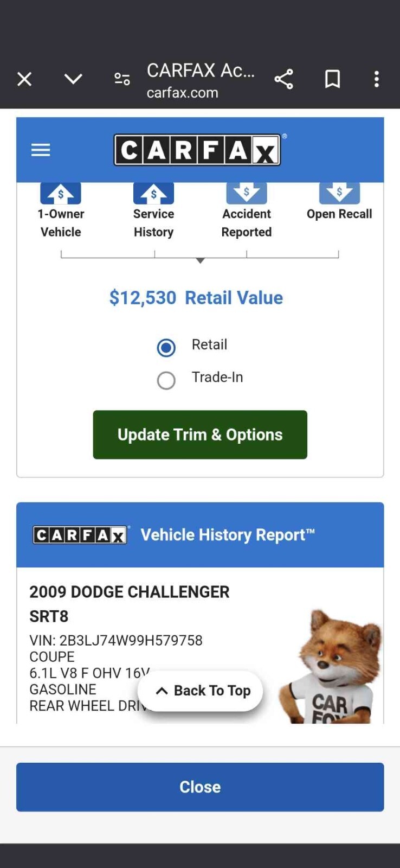
Task: Tap the Open Recall value icon
Action: pos(339,193)
